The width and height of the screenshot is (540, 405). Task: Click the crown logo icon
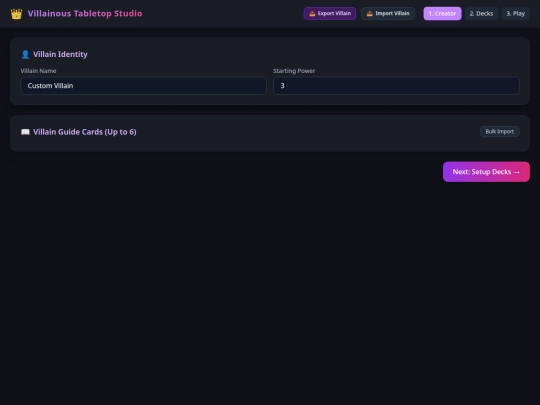tap(16, 14)
